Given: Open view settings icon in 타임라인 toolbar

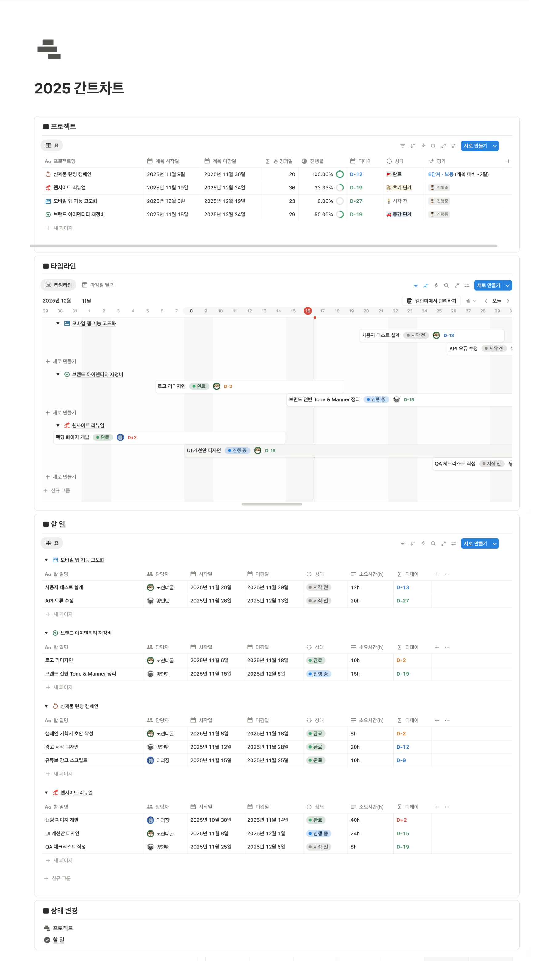Looking at the screenshot, I should click(467, 286).
